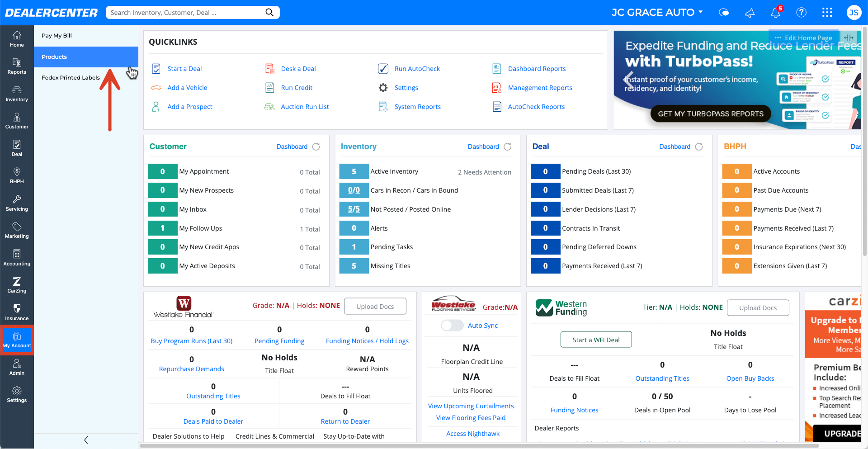Open Accounting sidebar section

(x=17, y=258)
